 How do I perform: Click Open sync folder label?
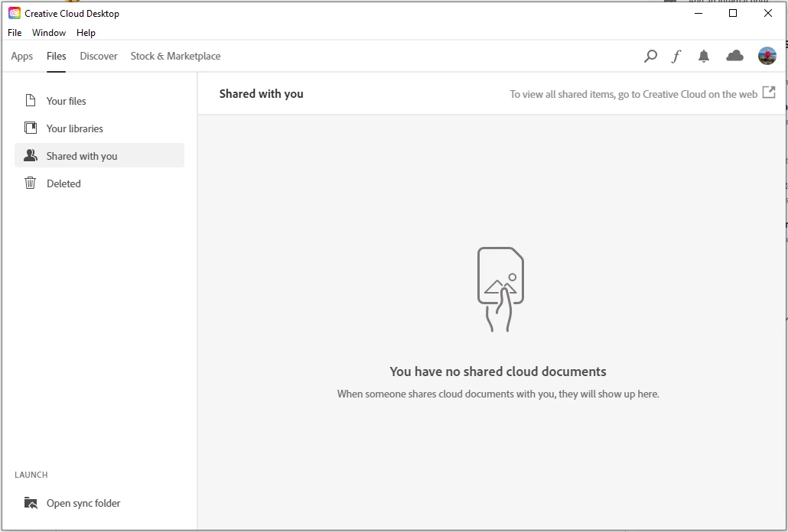[83, 503]
